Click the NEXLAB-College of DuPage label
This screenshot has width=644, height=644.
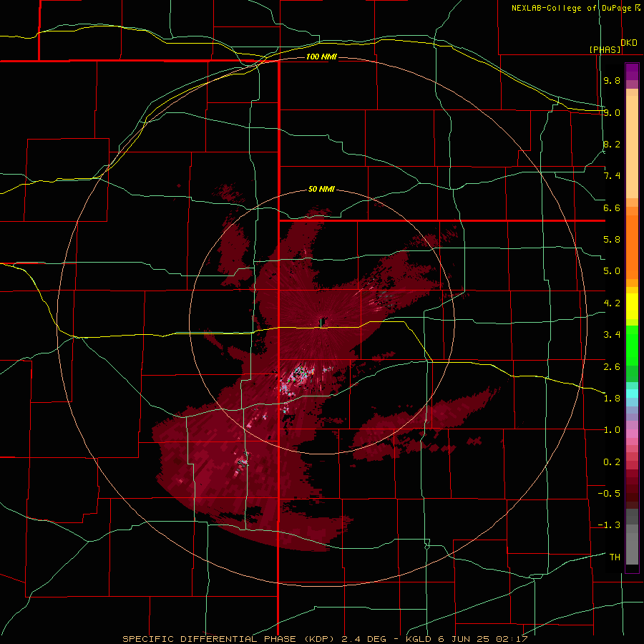(575, 8)
